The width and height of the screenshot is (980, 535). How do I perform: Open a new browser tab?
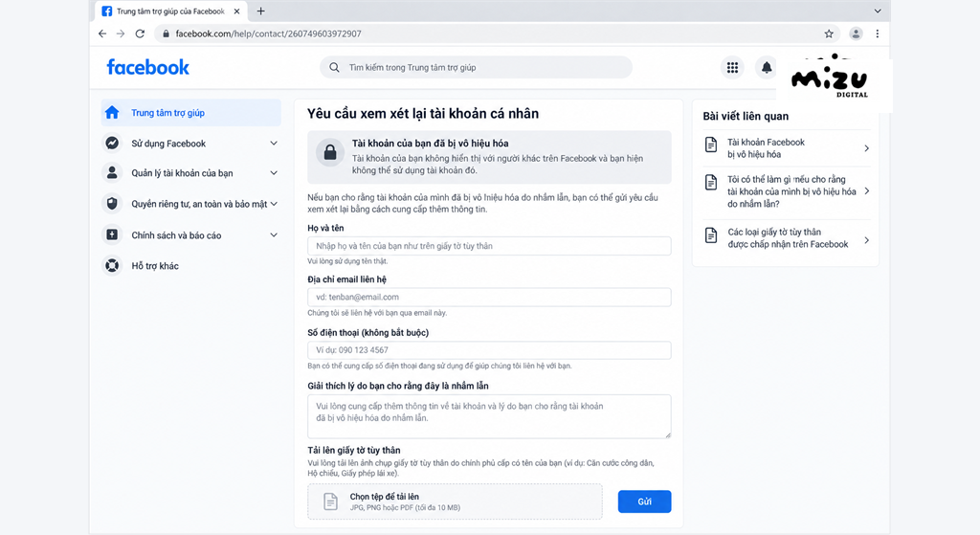pyautogui.click(x=260, y=11)
